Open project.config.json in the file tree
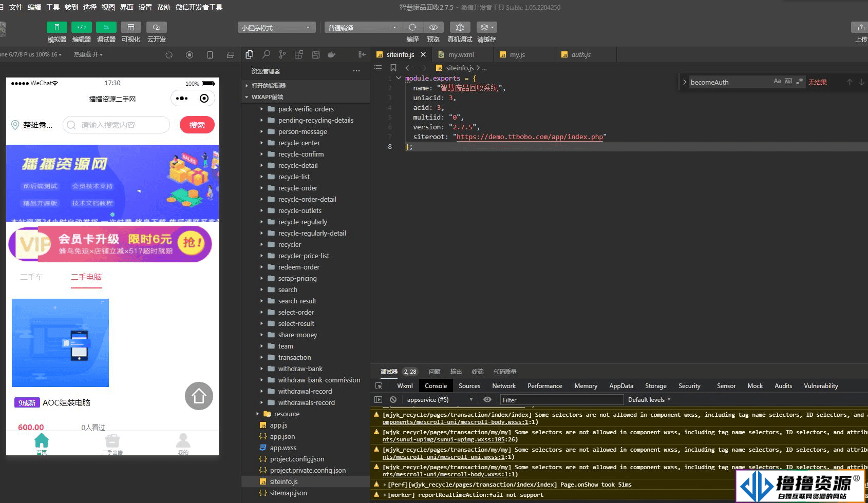Viewport: 868px width, 503px height. pos(306,459)
